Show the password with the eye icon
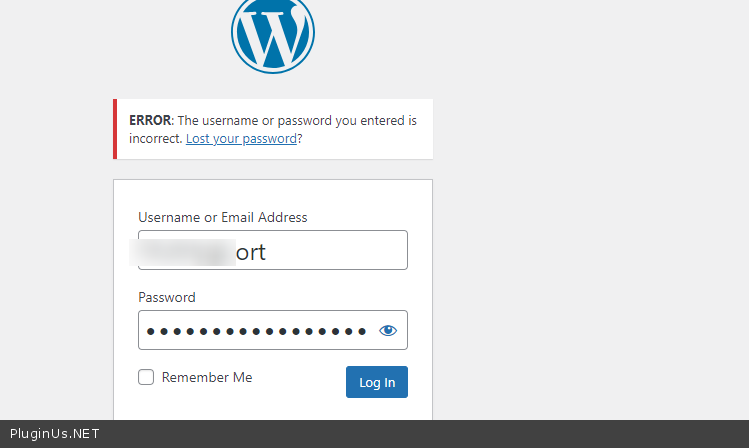Viewport: 749px width, 448px height. [x=388, y=331]
